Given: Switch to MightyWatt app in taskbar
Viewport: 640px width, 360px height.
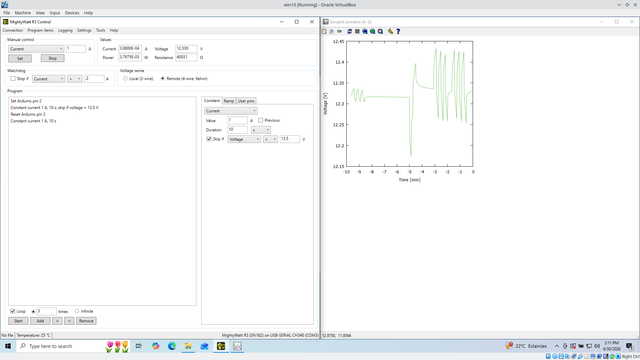Looking at the screenshot, I should pyautogui.click(x=221, y=346).
